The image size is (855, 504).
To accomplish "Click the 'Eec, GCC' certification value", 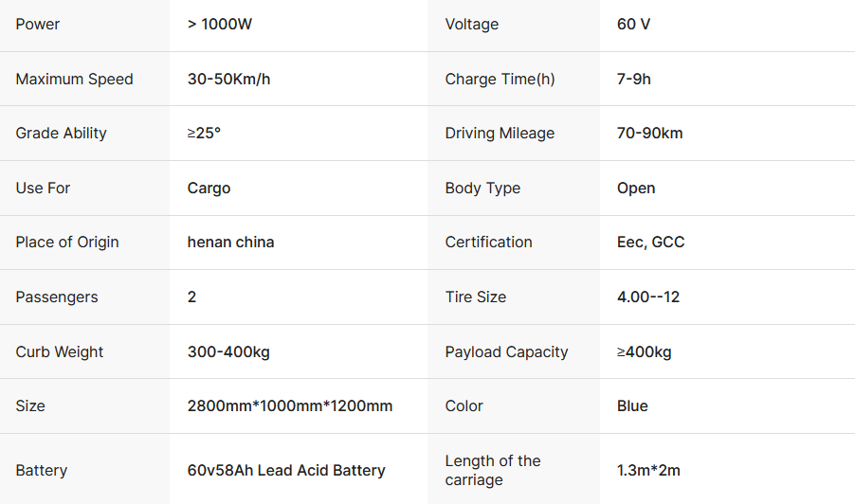I will tap(650, 243).
